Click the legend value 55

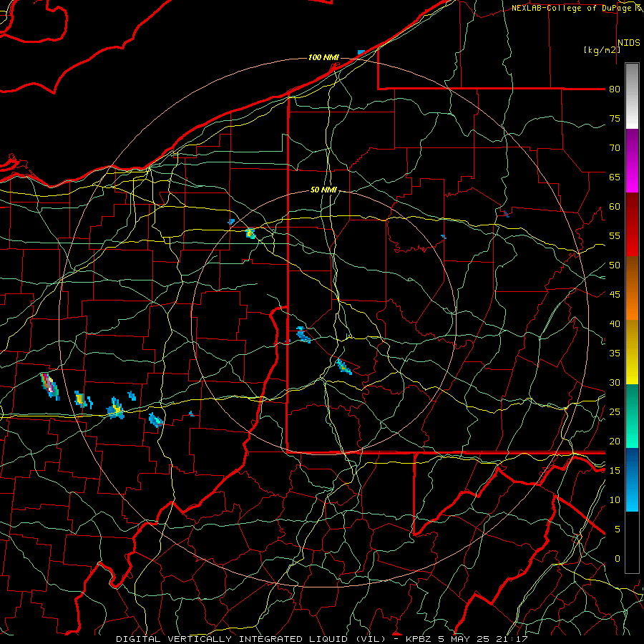(x=615, y=235)
